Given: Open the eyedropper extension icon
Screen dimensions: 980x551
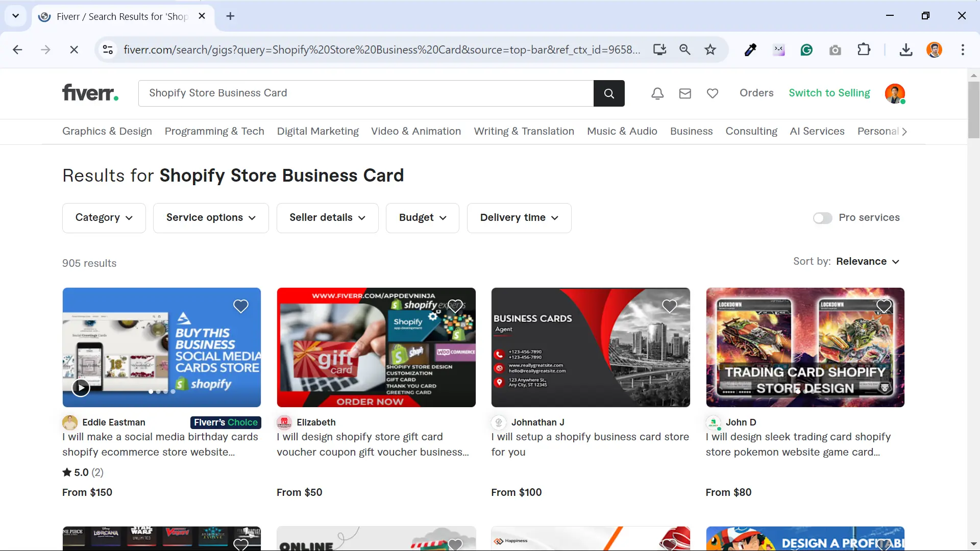Looking at the screenshot, I should pyautogui.click(x=750, y=49).
